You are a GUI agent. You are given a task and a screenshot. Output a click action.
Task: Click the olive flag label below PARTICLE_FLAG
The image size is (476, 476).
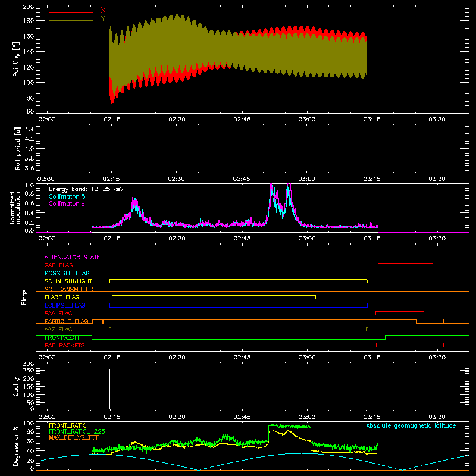tap(58, 329)
